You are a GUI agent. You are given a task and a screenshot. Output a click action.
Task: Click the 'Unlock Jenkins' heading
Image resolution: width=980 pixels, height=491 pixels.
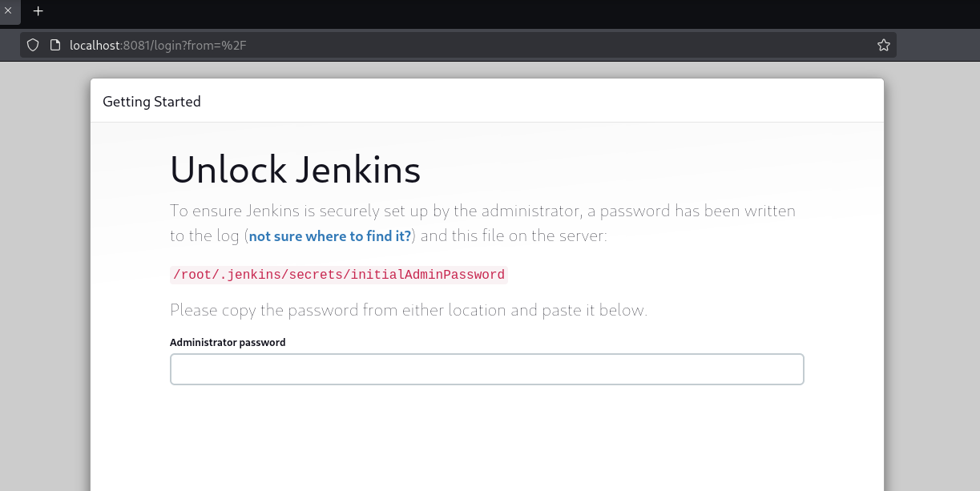click(295, 170)
